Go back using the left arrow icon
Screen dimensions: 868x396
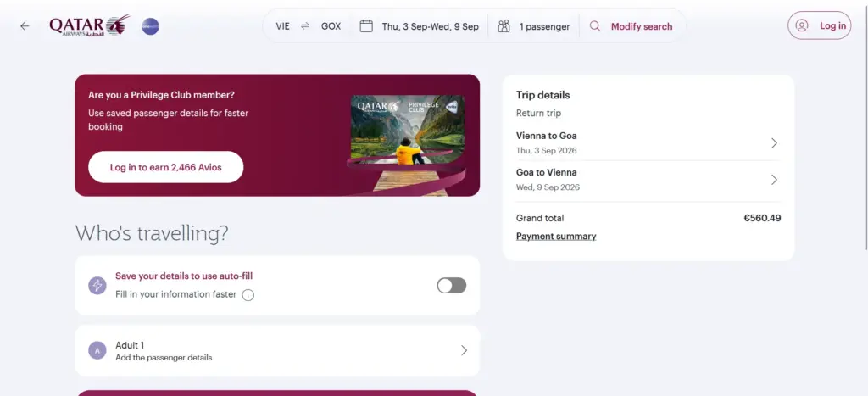pos(25,26)
